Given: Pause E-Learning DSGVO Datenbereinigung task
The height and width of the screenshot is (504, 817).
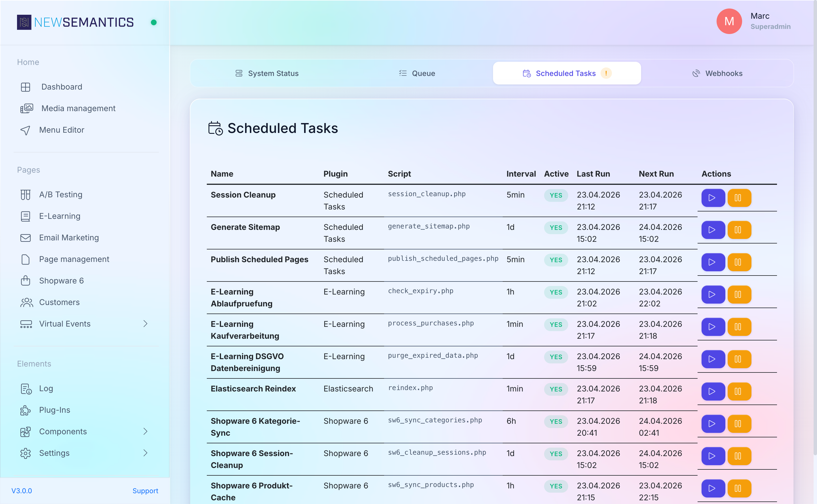Looking at the screenshot, I should (x=739, y=359).
